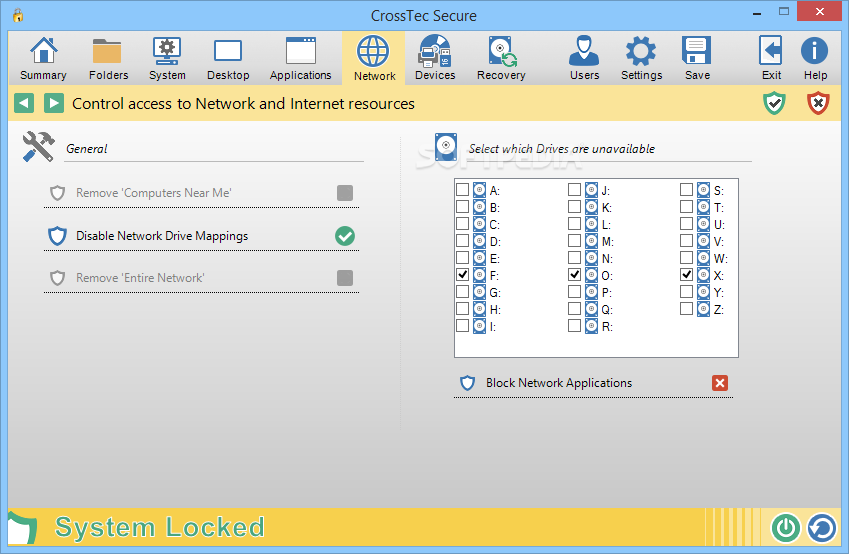Image resolution: width=849 pixels, height=554 pixels.
Task: Click the red shield X icon
Action: click(x=818, y=103)
